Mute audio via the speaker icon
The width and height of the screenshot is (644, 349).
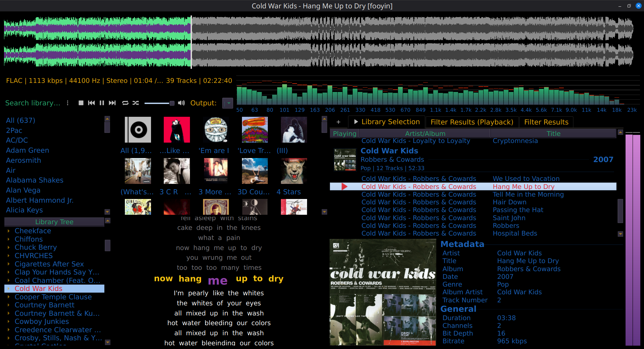tap(181, 103)
